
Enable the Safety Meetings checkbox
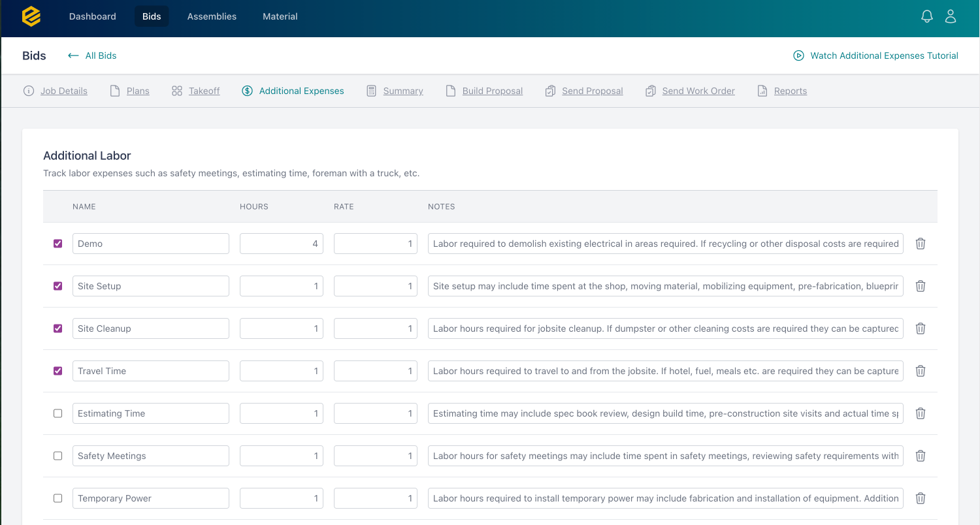click(58, 456)
